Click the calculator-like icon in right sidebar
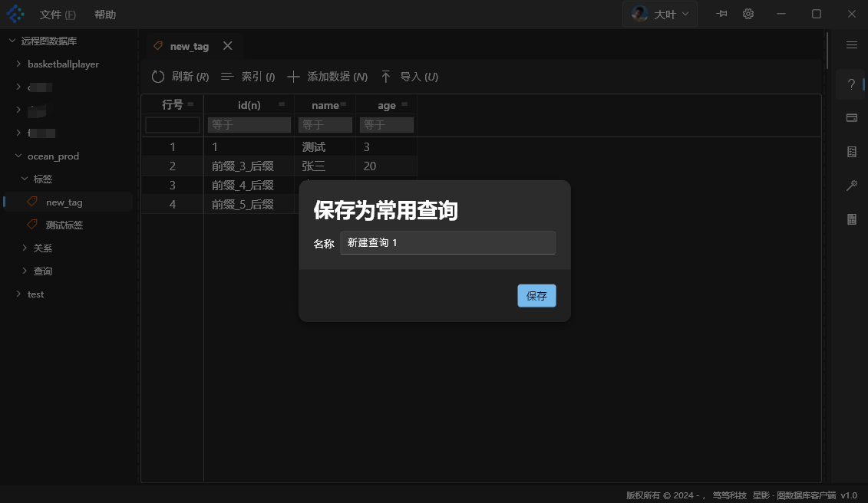Viewport: 868px width, 503px height. tap(851, 219)
